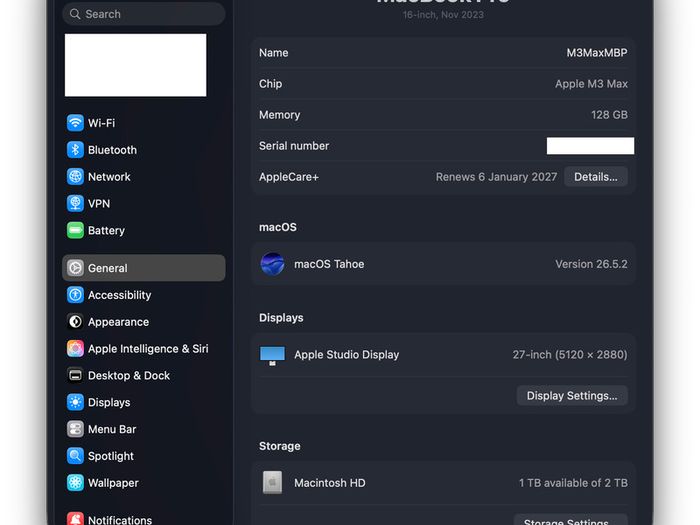
Task: Click Version 26.5.2 text
Action: click(591, 264)
